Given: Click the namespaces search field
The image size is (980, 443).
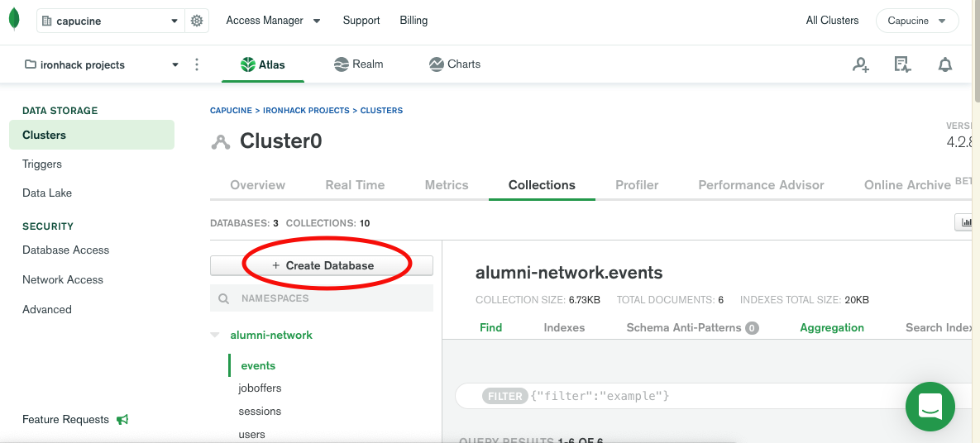Looking at the screenshot, I should [331, 298].
